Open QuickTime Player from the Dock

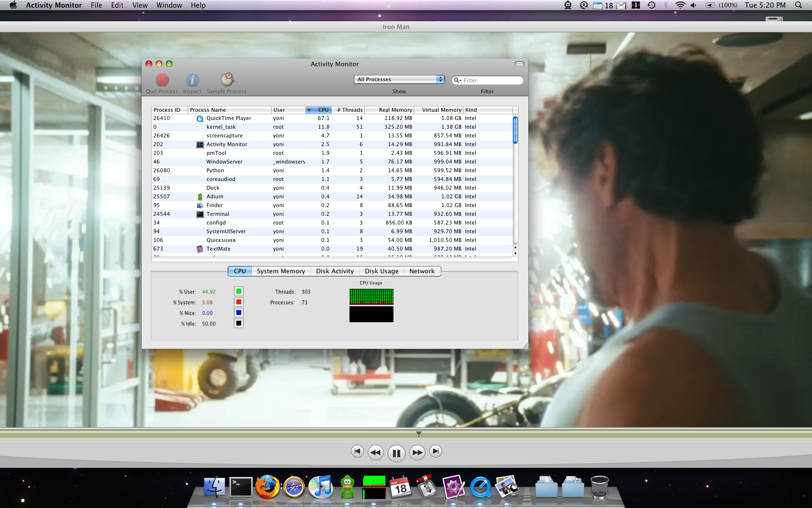[x=481, y=487]
